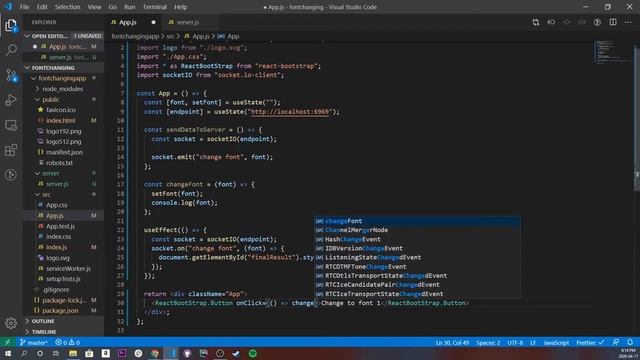Open server.js in the server folder
Viewport: 640px width, 360px height.
pyautogui.click(x=57, y=184)
